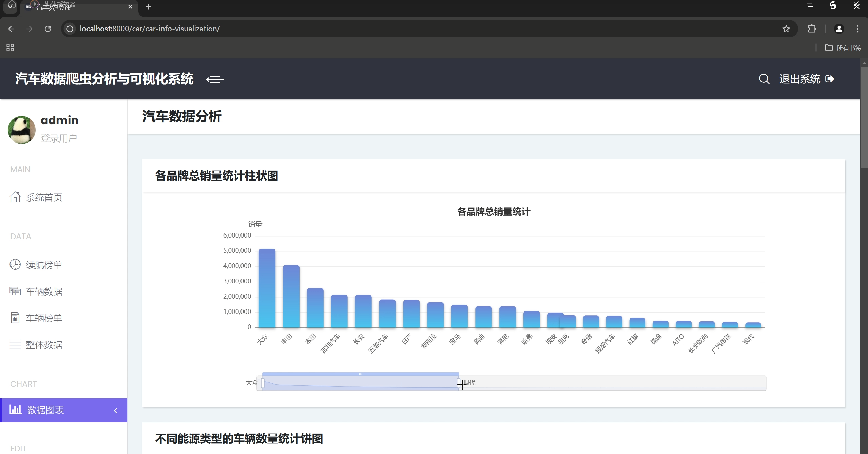Click the 汽车数据爬虫分析与可视化系统 site title

tap(104, 79)
